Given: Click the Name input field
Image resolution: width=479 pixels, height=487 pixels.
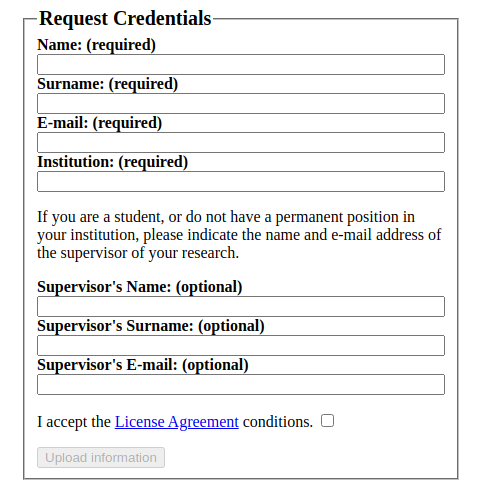Looking at the screenshot, I should (x=241, y=64).
